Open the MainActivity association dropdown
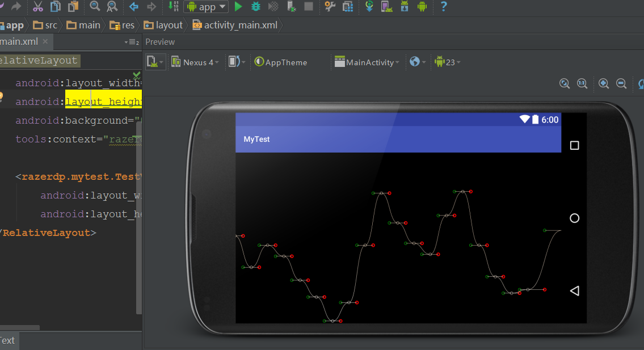The width and height of the screenshot is (644, 350). [x=367, y=62]
